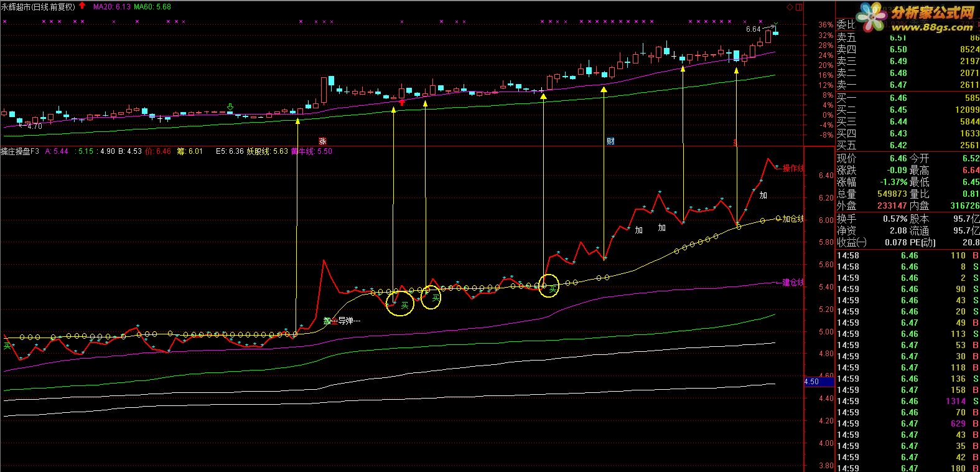The height and width of the screenshot is (472, 980).
Task: Click the 6.40 label on lower price axis
Action: click(x=826, y=176)
